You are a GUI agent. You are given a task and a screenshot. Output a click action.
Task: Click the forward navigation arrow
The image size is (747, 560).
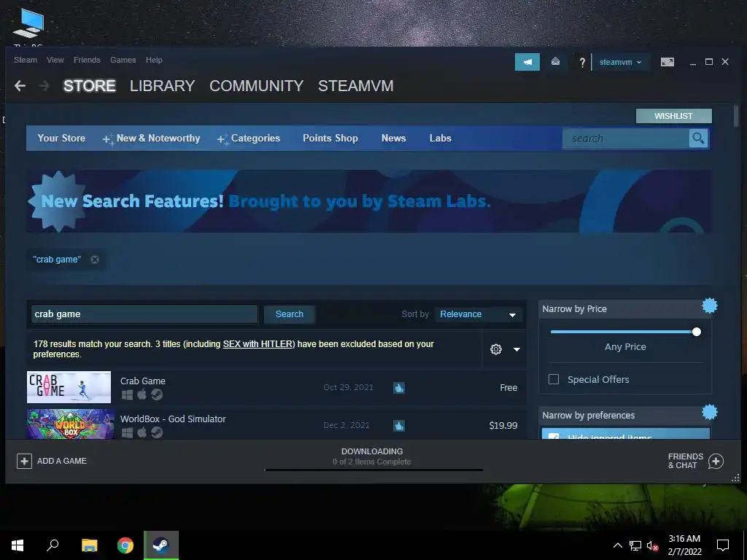tap(44, 86)
